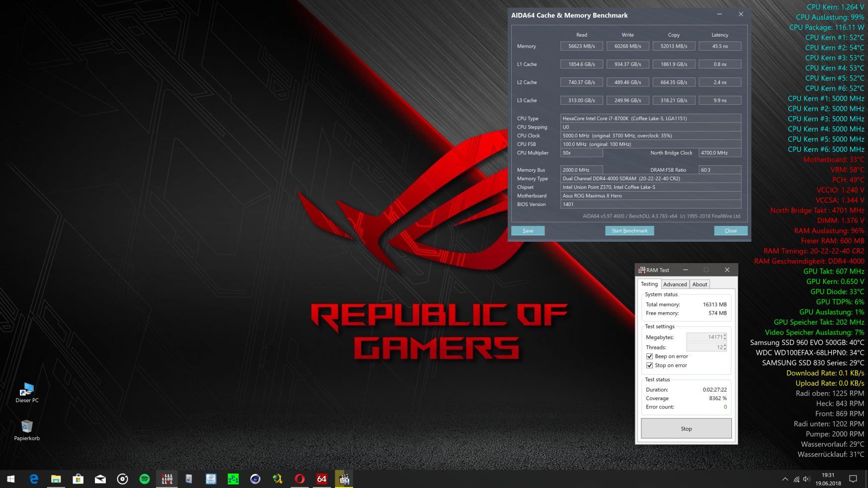The height and width of the screenshot is (488, 868).
Task: Close AIDA64 window via title bar X
Action: (x=741, y=14)
